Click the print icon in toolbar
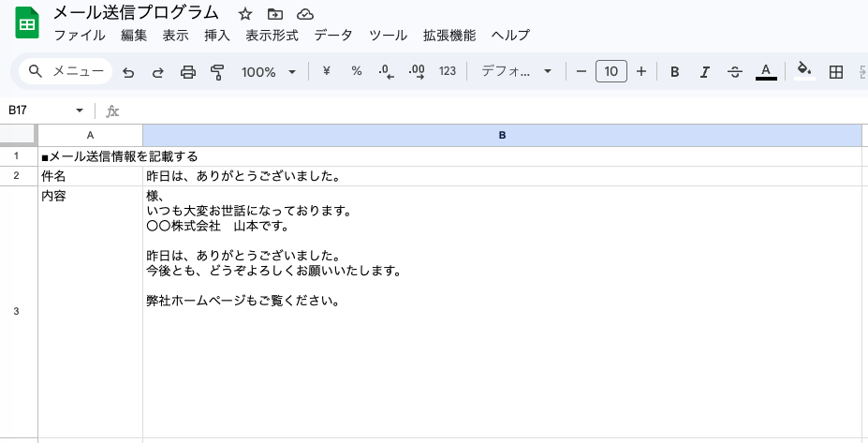868x443 pixels. 187,72
